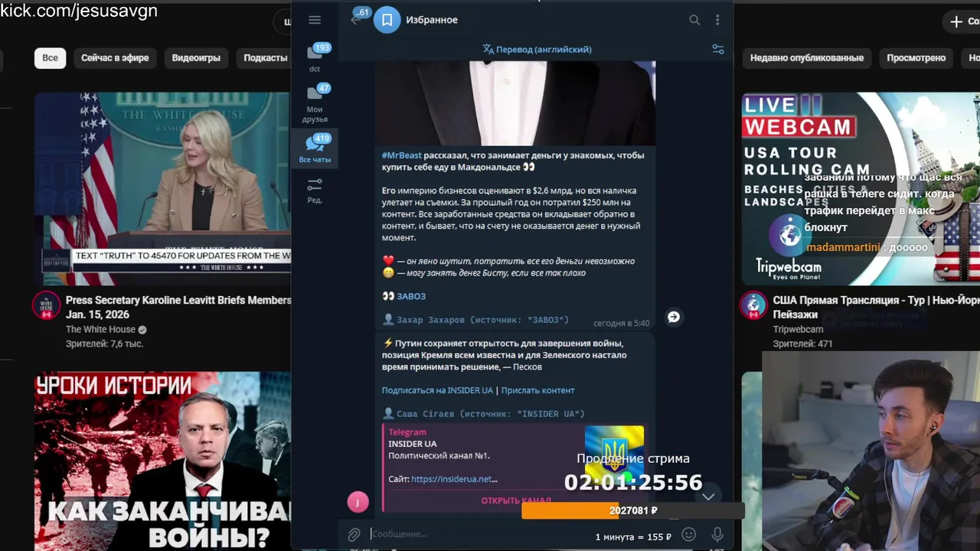Click the stream timer 02:01:25:56
Viewport: 980px width, 551px height.
pyautogui.click(x=633, y=482)
